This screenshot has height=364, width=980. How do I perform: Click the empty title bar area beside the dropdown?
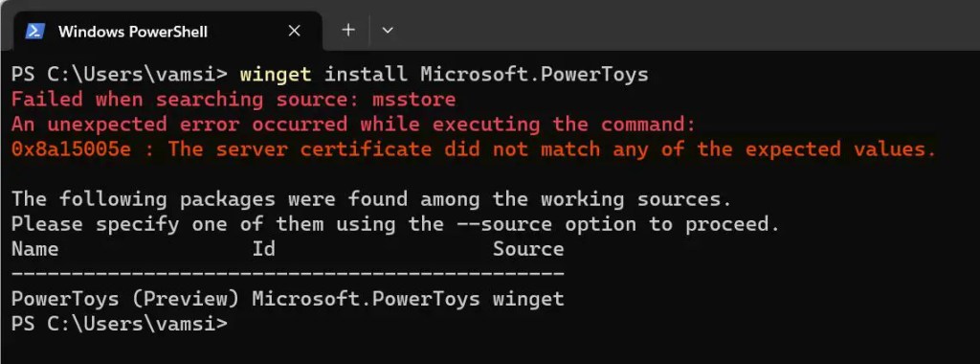tap(687, 25)
